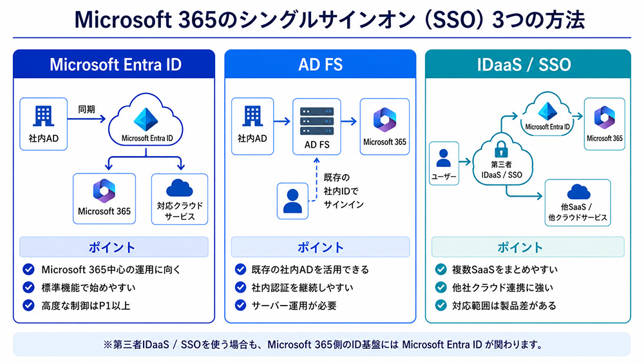Click the Microsoft 365 logo under Entra ID cloud
This screenshot has width=644, height=363.
[x=104, y=191]
